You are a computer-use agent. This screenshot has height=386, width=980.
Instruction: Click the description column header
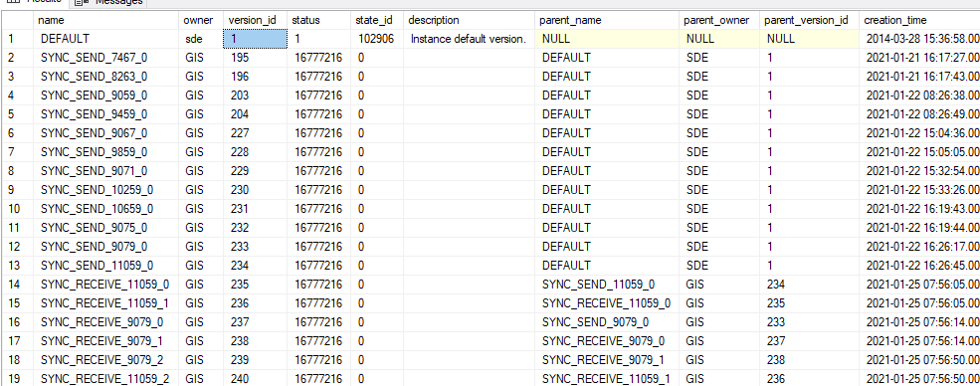(470, 20)
